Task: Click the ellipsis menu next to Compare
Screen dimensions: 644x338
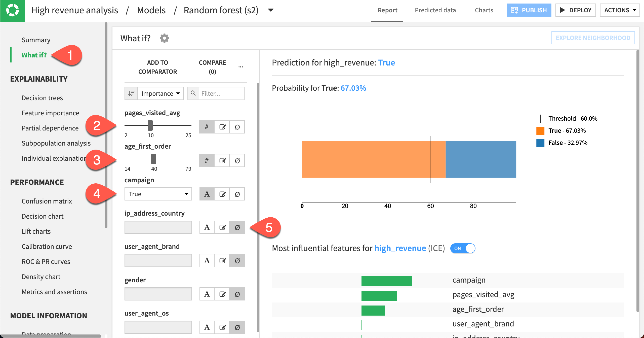Action: 241,66
